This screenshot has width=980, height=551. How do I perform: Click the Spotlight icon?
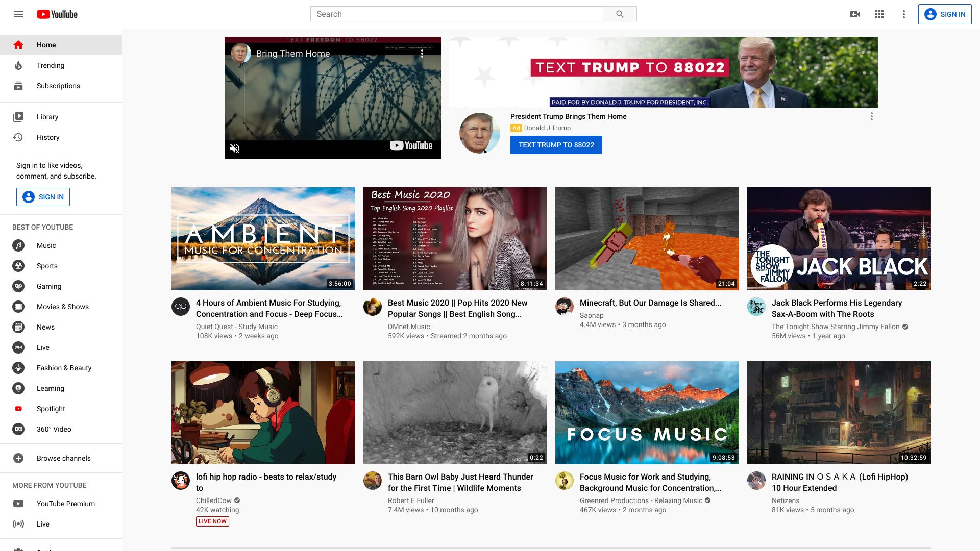point(18,409)
